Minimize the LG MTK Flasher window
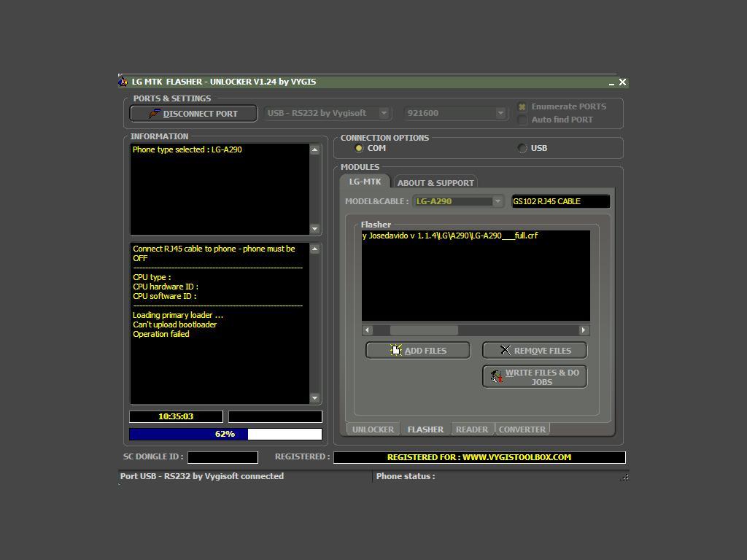Screen dimensions: 747x560 click(611, 83)
